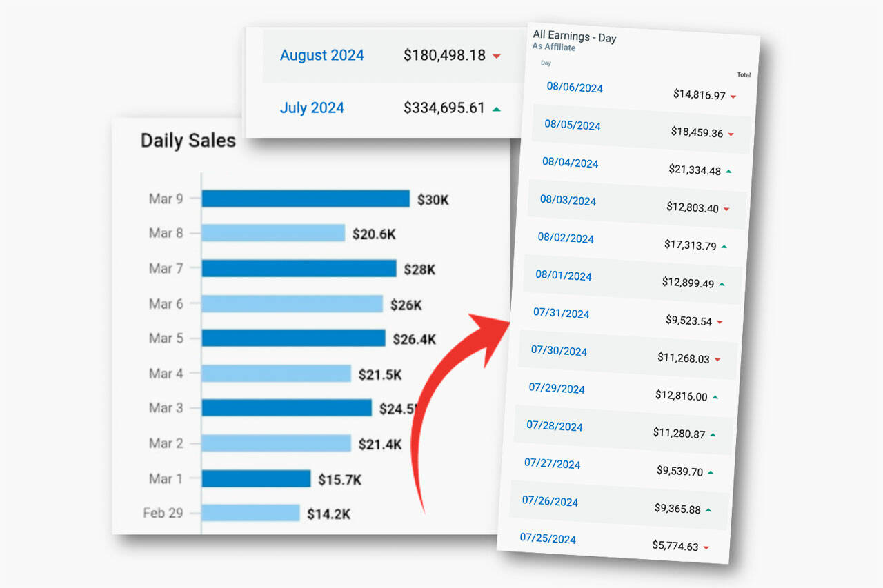883x588 pixels.
Task: Click the red down arrow next to $9,523.54
Action: [720, 322]
